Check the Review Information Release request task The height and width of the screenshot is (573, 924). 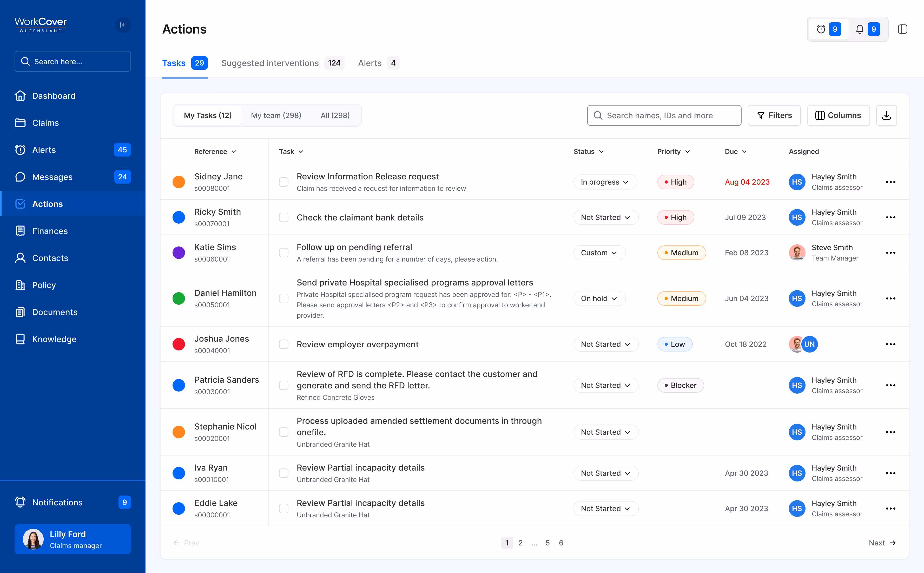(284, 182)
